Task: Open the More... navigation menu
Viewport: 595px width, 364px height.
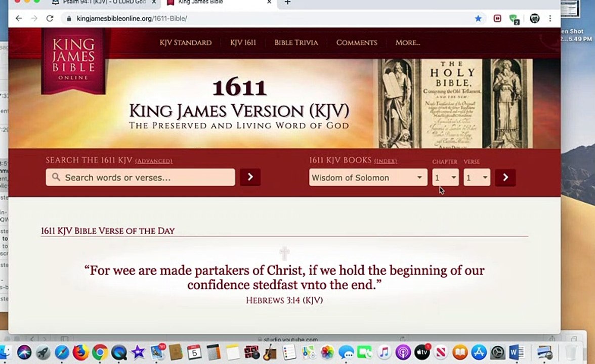Action: [x=408, y=42]
